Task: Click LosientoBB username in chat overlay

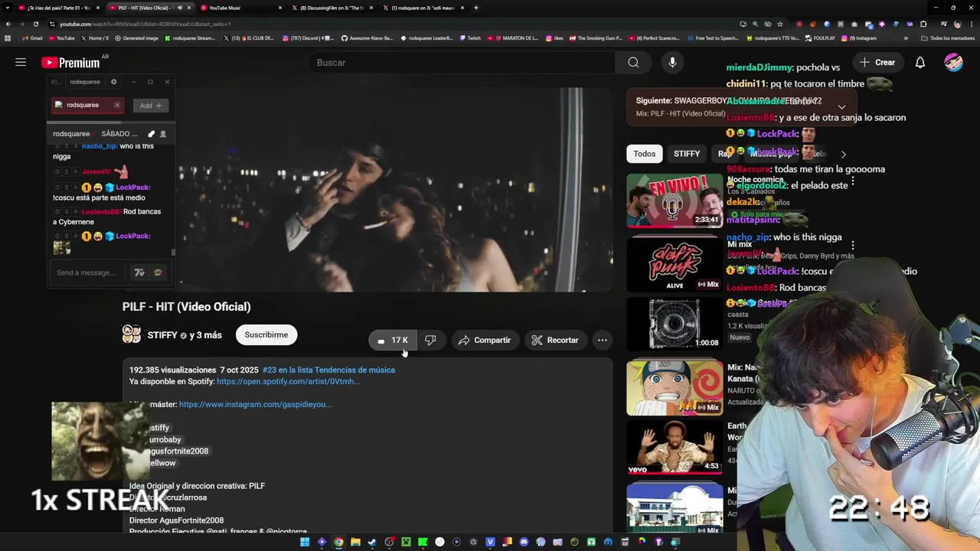Action: point(100,211)
